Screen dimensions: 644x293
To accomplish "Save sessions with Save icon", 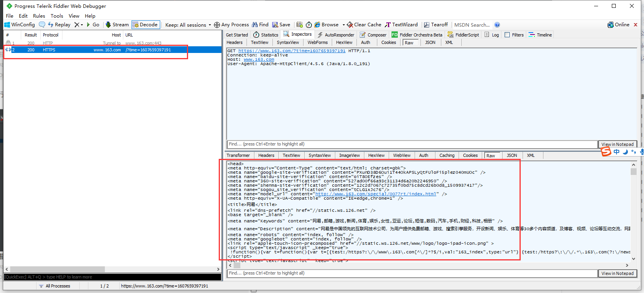I will (281, 25).
